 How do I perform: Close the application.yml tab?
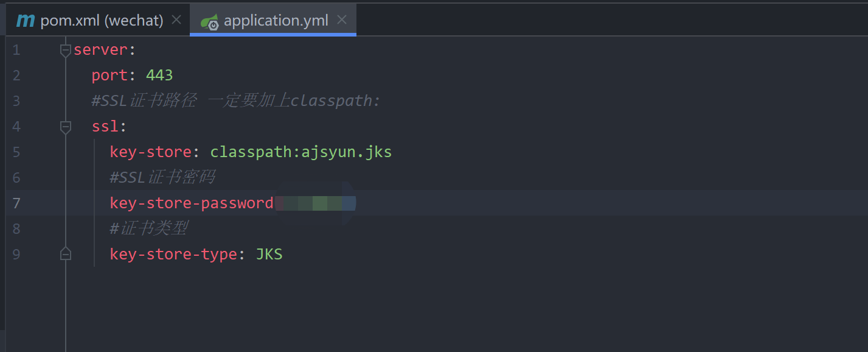pos(342,20)
